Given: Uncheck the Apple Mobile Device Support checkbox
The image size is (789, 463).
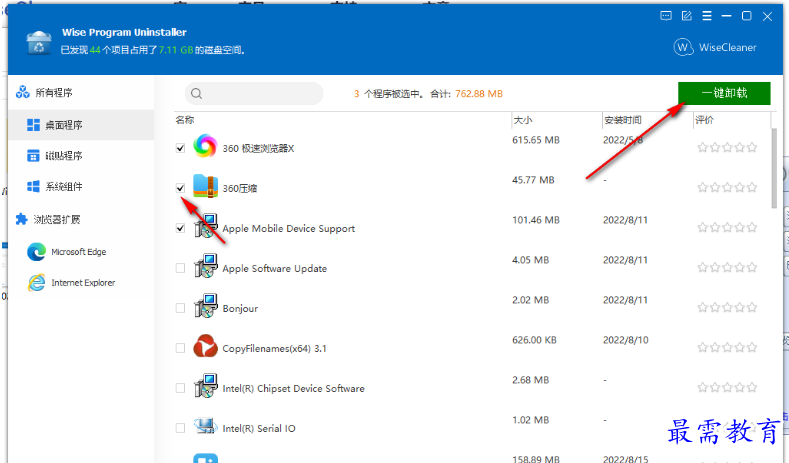Looking at the screenshot, I should coord(180,228).
